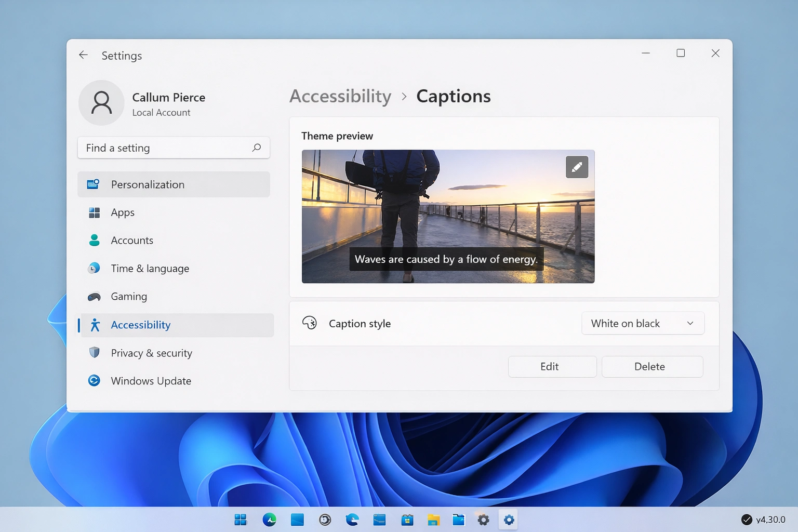
Task: Open the White on black caption style dropdown
Action: (643, 323)
